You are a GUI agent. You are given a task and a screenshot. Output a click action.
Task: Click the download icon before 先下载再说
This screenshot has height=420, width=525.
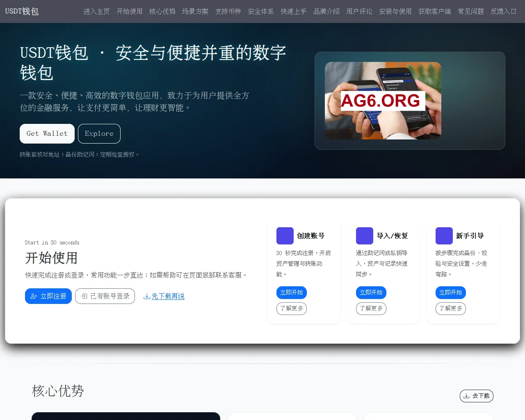pyautogui.click(x=146, y=296)
